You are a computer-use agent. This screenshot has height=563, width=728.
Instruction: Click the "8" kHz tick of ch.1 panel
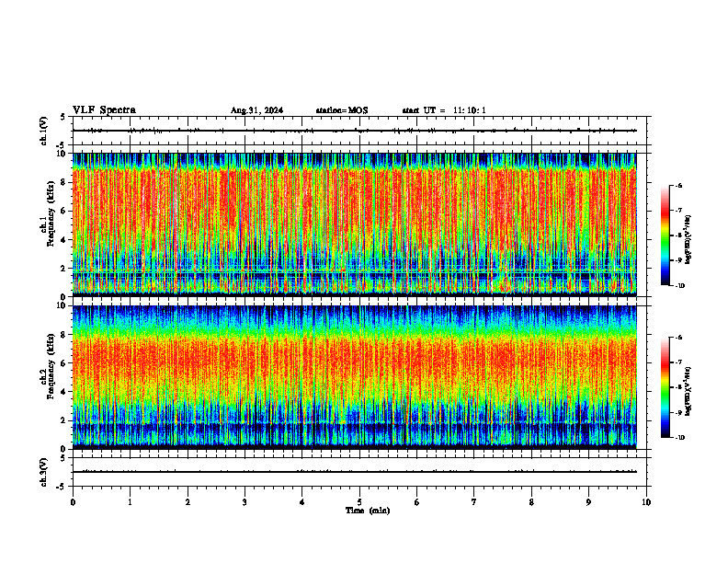[64, 182]
